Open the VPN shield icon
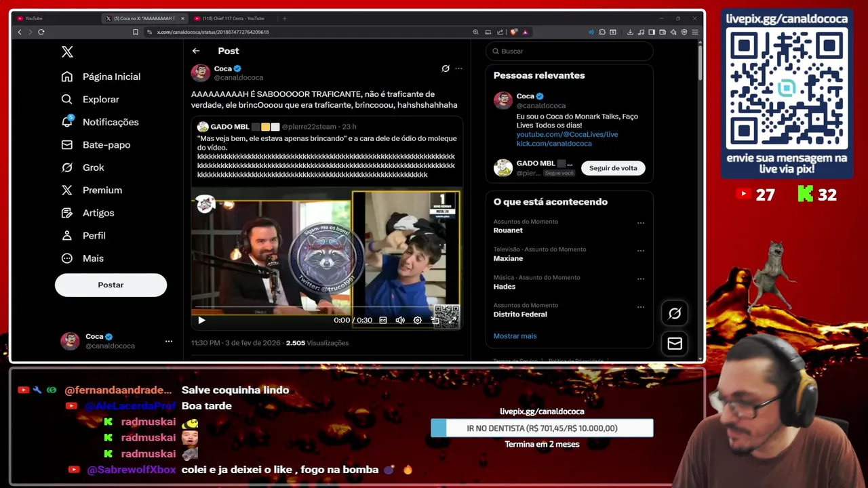The image size is (868, 488). (684, 32)
